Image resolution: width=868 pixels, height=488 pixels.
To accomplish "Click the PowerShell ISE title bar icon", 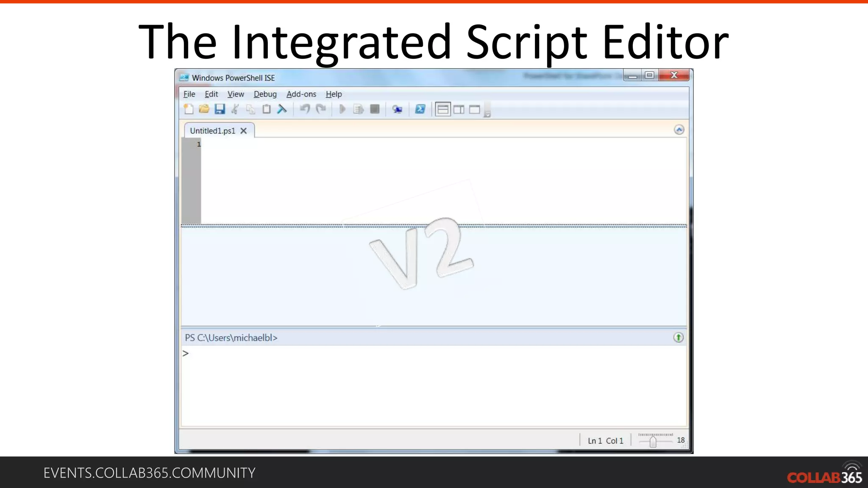I will pos(184,78).
